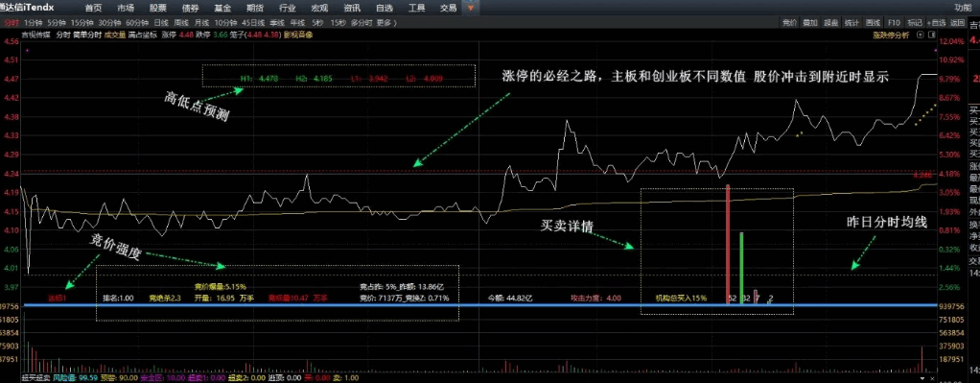Open the 行业 menu
Screen dimensions: 980x383
(x=287, y=8)
